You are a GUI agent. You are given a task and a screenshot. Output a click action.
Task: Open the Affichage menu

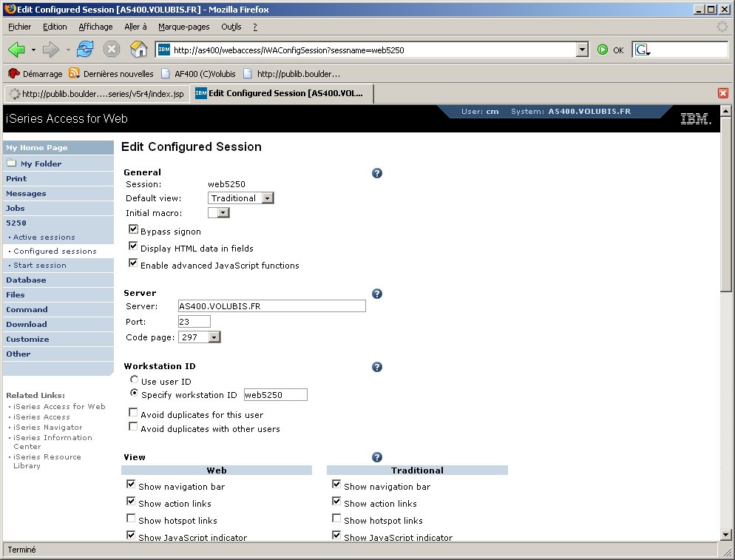pos(95,27)
